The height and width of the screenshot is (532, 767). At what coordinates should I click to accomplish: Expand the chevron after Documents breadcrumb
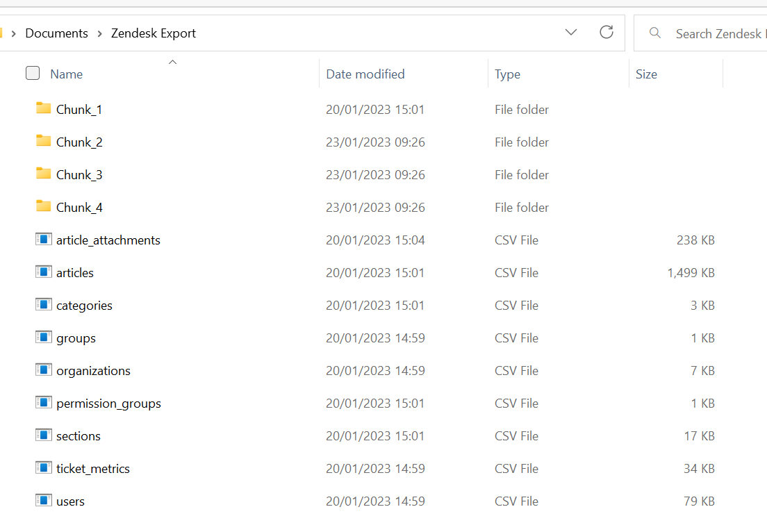click(100, 33)
